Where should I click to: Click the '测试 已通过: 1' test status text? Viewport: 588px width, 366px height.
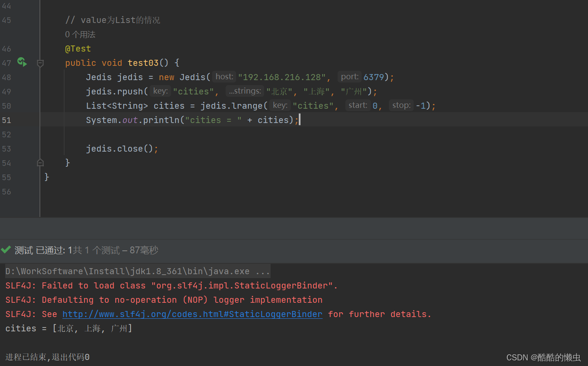point(43,250)
